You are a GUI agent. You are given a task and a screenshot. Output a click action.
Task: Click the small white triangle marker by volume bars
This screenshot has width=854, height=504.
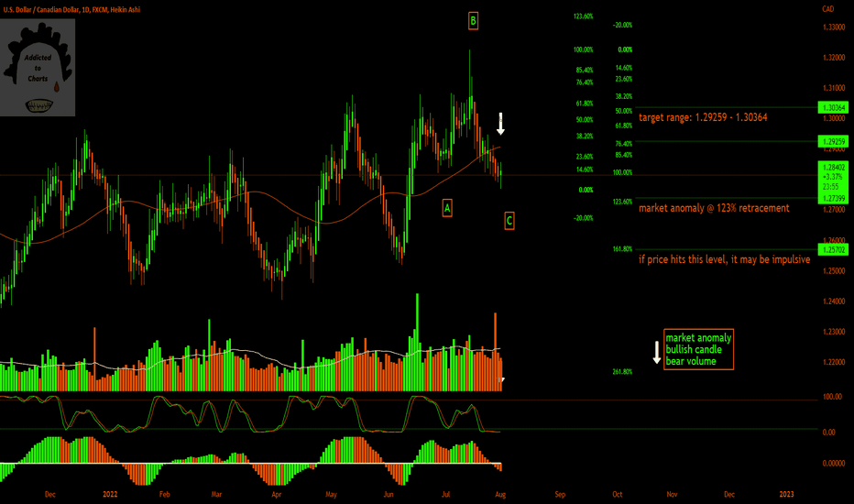click(x=503, y=379)
